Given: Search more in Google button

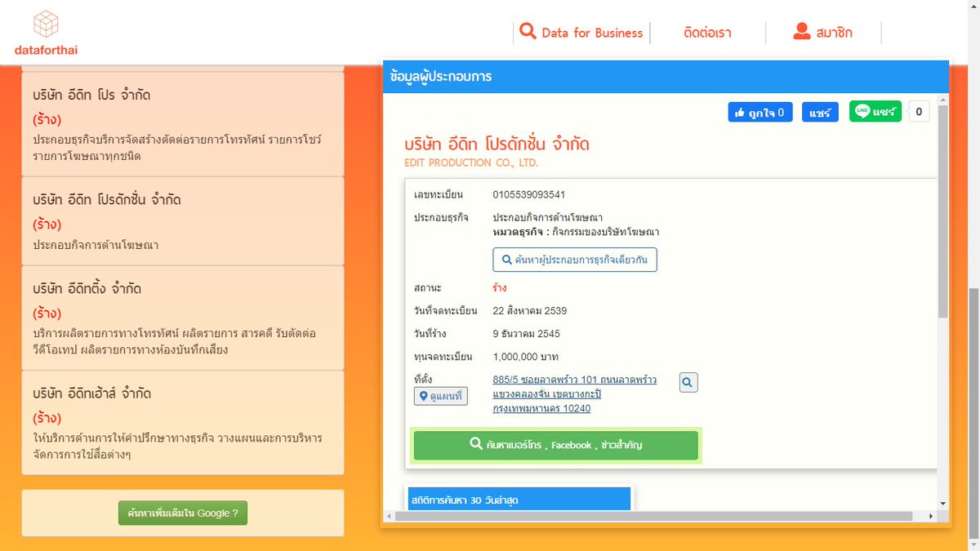Looking at the screenshot, I should coord(183,513).
